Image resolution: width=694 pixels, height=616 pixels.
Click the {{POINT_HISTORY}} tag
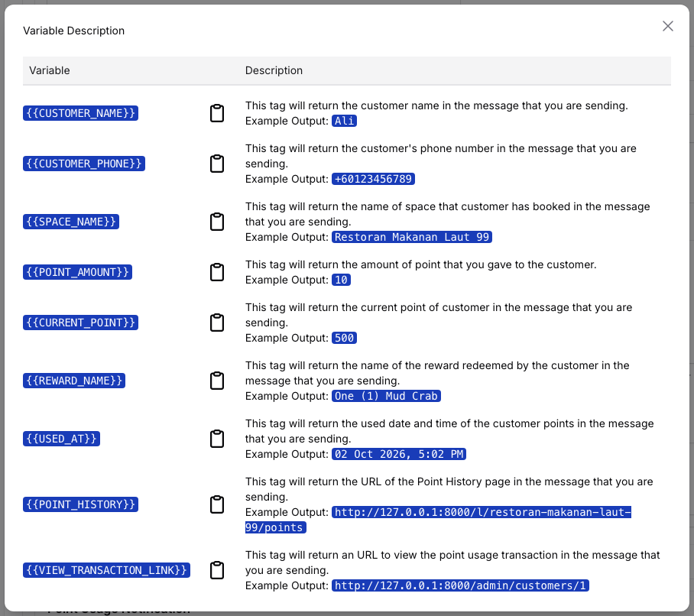click(80, 504)
